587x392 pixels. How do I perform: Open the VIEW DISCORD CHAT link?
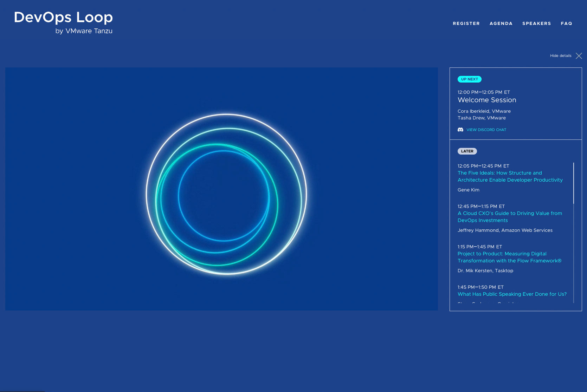tap(486, 130)
